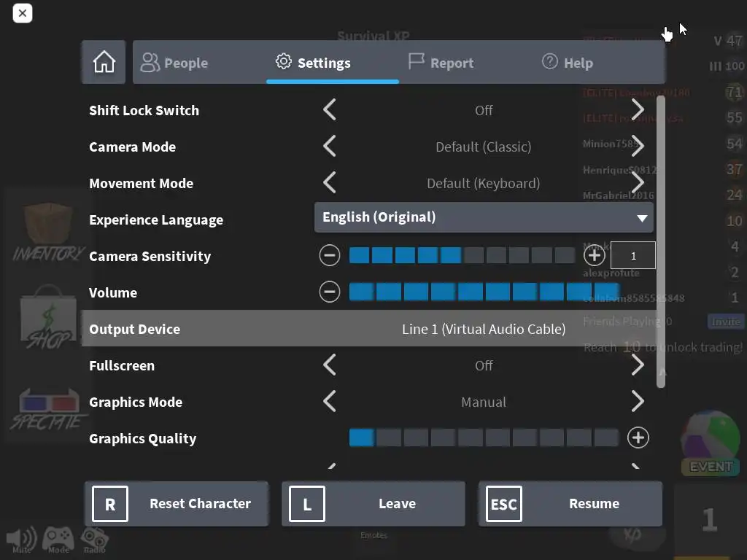Open the Inventory icon in the game
The width and height of the screenshot is (747, 560).
click(x=47, y=233)
